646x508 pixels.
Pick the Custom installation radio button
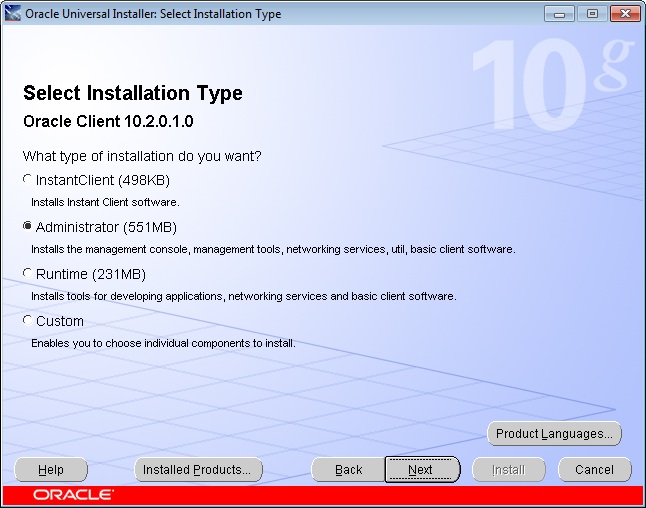[27, 321]
